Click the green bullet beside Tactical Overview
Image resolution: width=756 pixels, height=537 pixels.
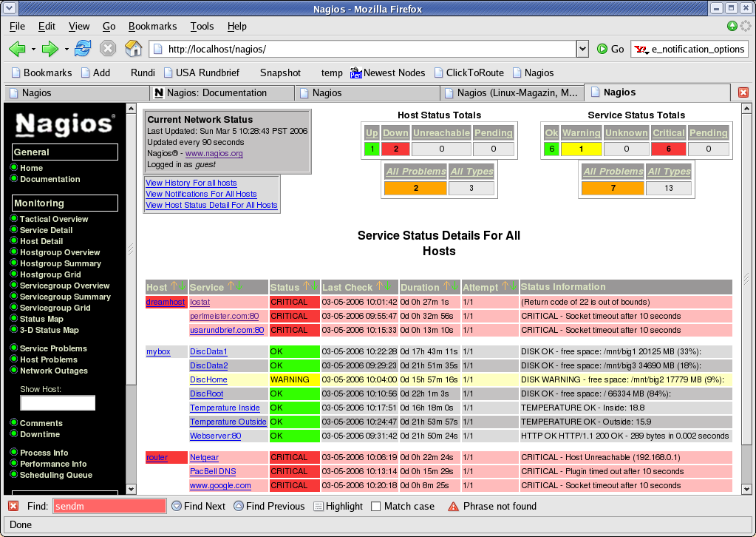(13, 218)
